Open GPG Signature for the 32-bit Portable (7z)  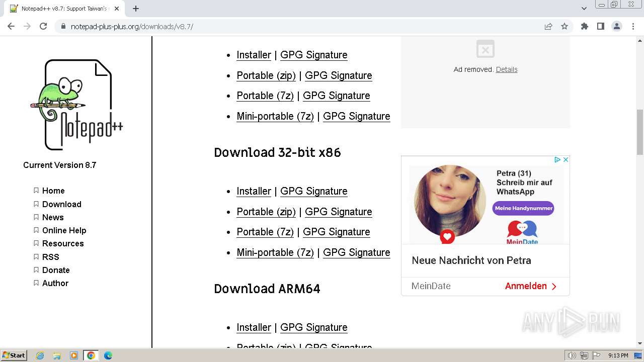(x=337, y=232)
